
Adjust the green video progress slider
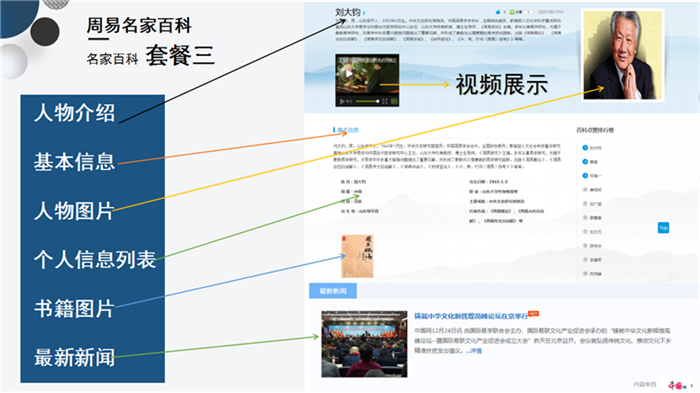(x=367, y=101)
